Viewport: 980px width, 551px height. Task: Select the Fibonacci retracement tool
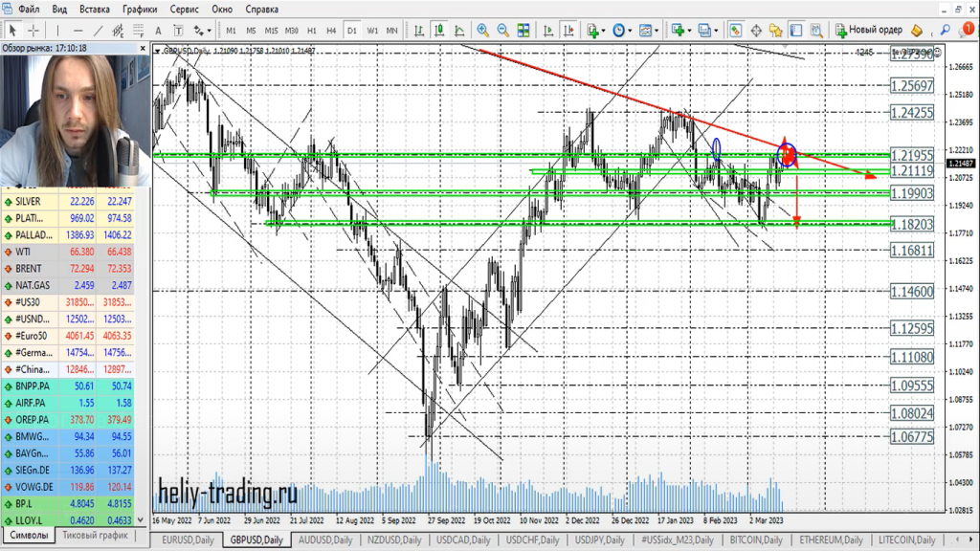click(141, 31)
